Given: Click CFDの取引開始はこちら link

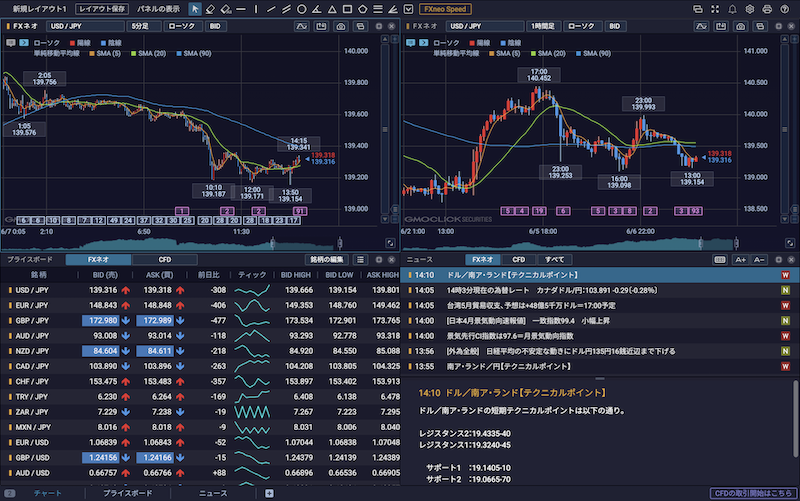Looking at the screenshot, I should click(x=753, y=493).
